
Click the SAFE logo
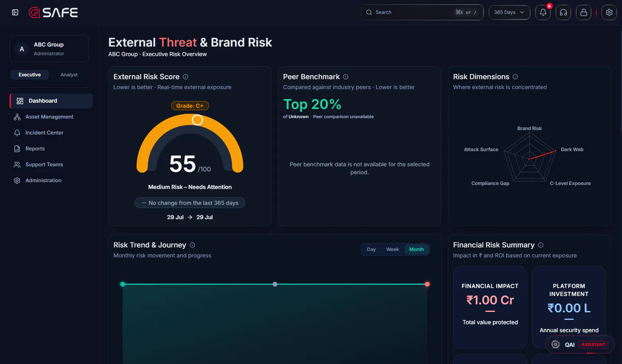(53, 13)
